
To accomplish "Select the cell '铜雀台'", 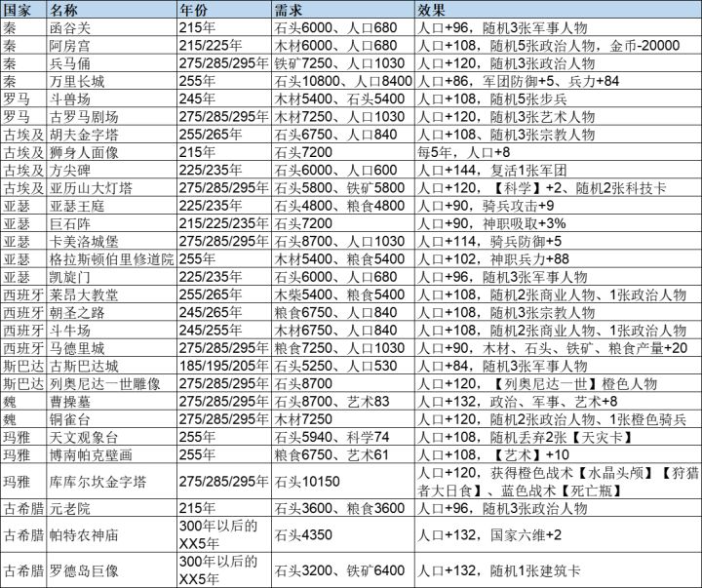I will (x=111, y=419).
